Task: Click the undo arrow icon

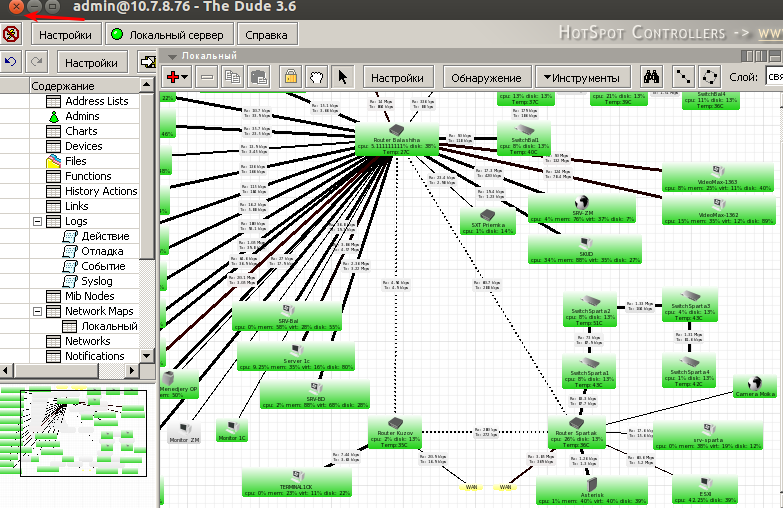Action: pyautogui.click(x=10, y=62)
